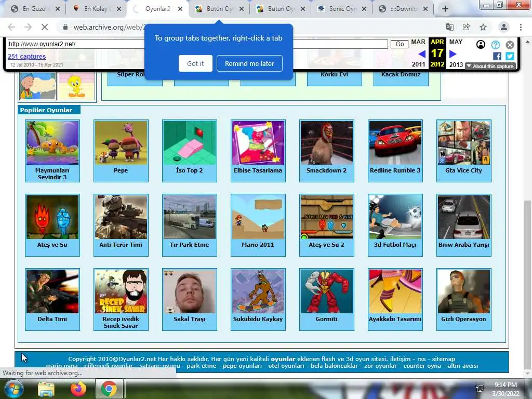Viewport: 532px width, 399px height.
Task: Close the Oyunlar2 tab
Action: 180,9
